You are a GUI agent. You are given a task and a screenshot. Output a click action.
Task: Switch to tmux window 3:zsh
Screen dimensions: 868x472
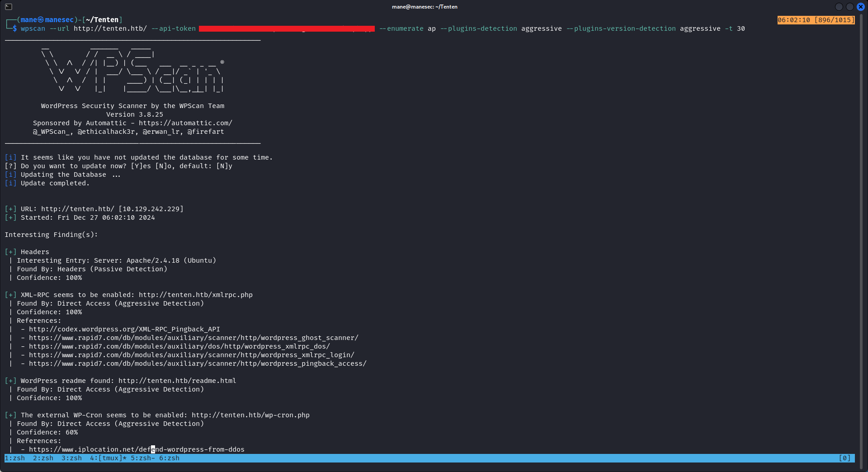coord(71,458)
